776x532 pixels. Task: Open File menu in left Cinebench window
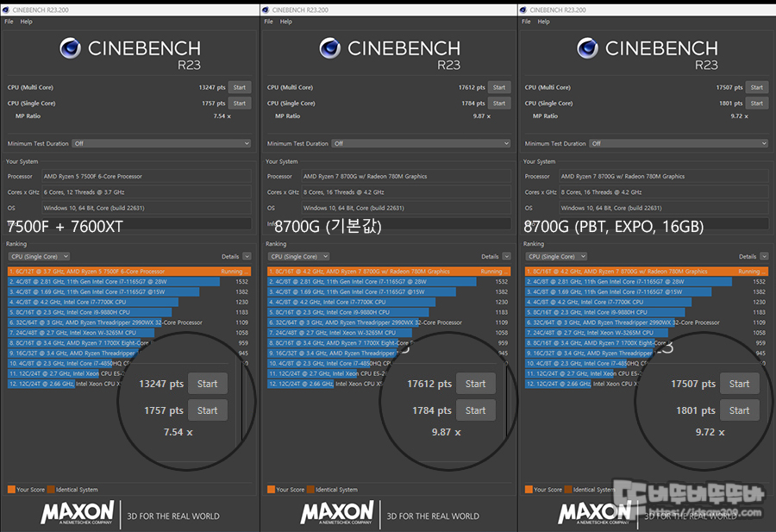coord(9,22)
